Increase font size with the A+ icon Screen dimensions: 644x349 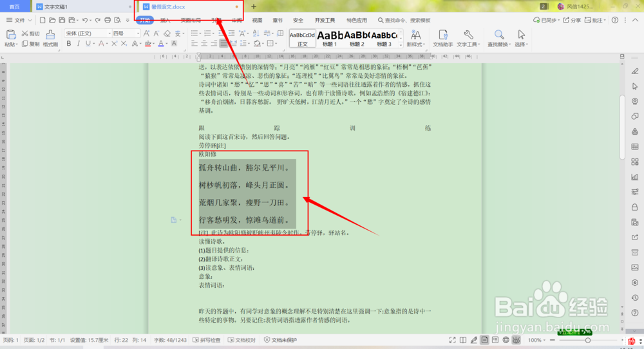click(x=147, y=33)
